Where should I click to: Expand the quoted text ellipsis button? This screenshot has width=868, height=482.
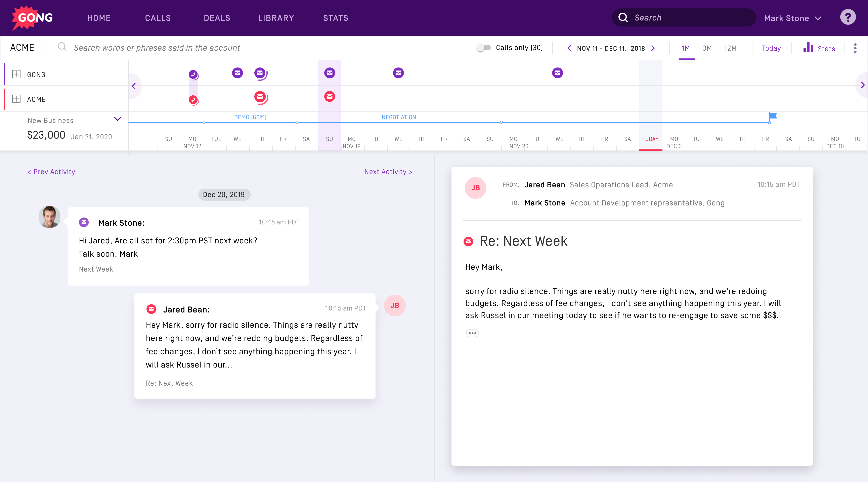[x=472, y=333]
